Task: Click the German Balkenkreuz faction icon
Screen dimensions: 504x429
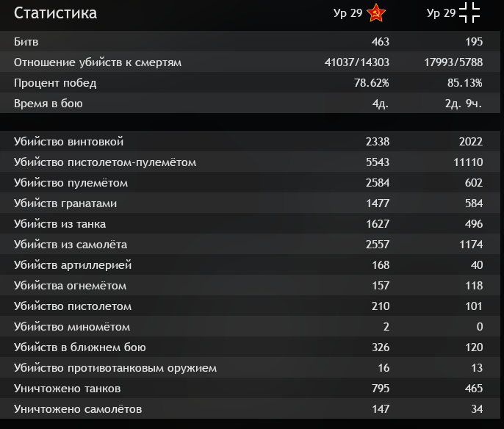Action: [x=469, y=12]
